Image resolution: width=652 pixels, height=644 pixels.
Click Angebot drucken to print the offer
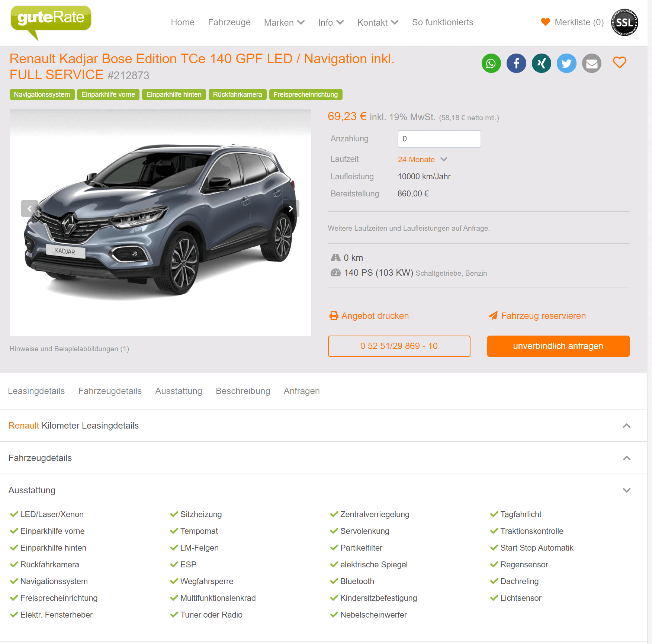(x=369, y=316)
